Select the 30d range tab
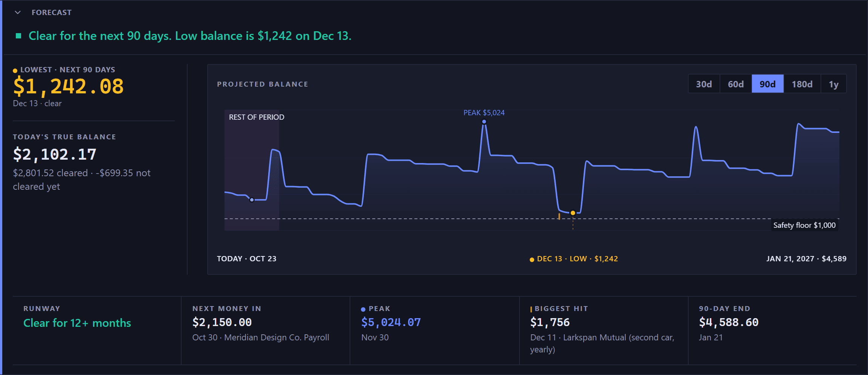Viewport: 868px width, 375px height. [704, 84]
